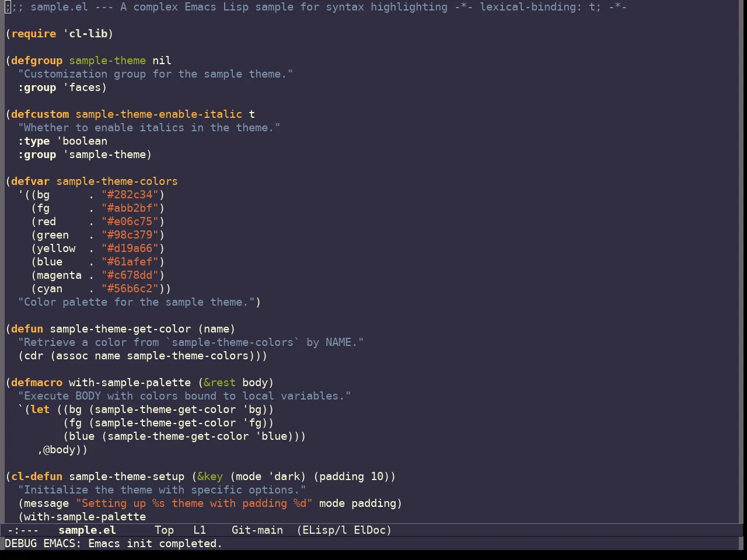Screen dimensions: 747x560
Task: Click 'sample-theme' after defgroup
Action: [107, 61]
